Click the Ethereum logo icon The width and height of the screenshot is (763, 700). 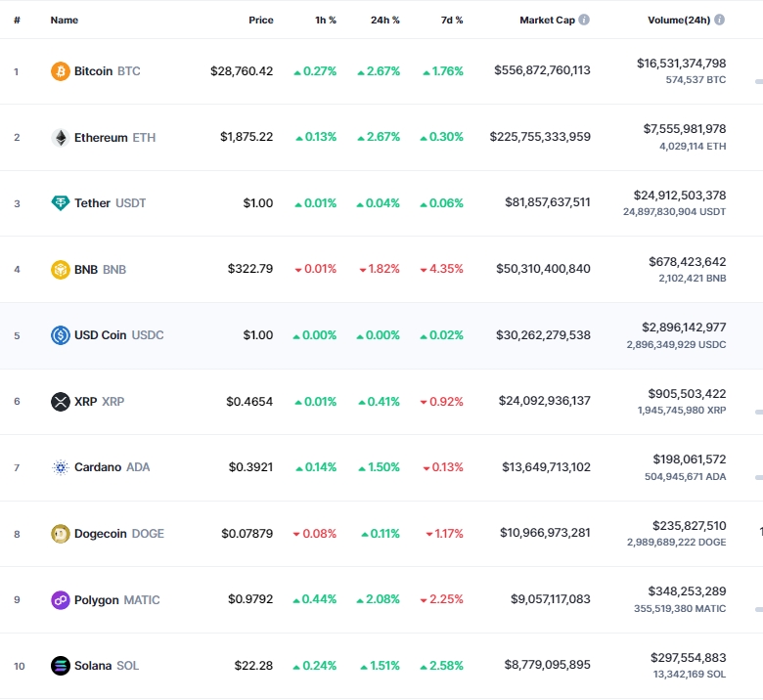(61, 138)
